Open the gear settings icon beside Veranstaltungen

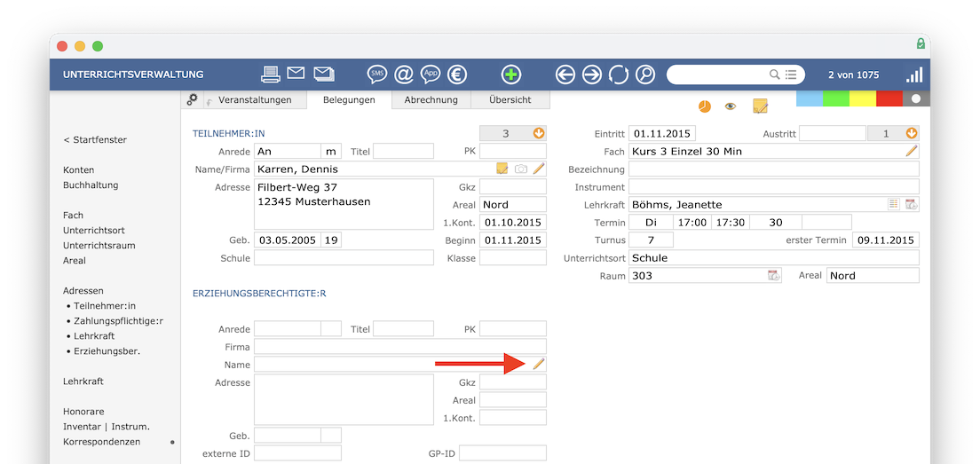(193, 98)
